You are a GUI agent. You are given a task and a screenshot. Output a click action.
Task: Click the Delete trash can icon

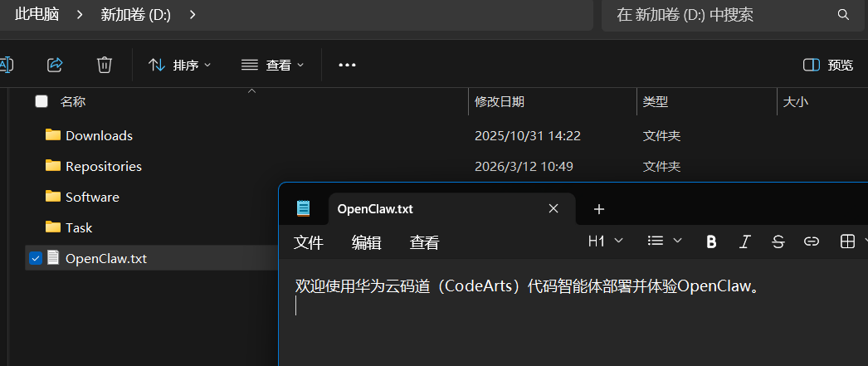click(105, 65)
